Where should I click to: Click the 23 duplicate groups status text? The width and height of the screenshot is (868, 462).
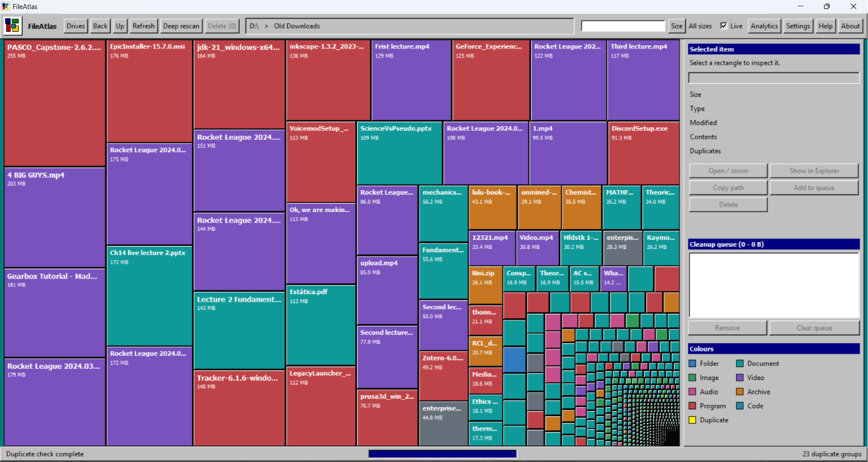tap(832, 454)
